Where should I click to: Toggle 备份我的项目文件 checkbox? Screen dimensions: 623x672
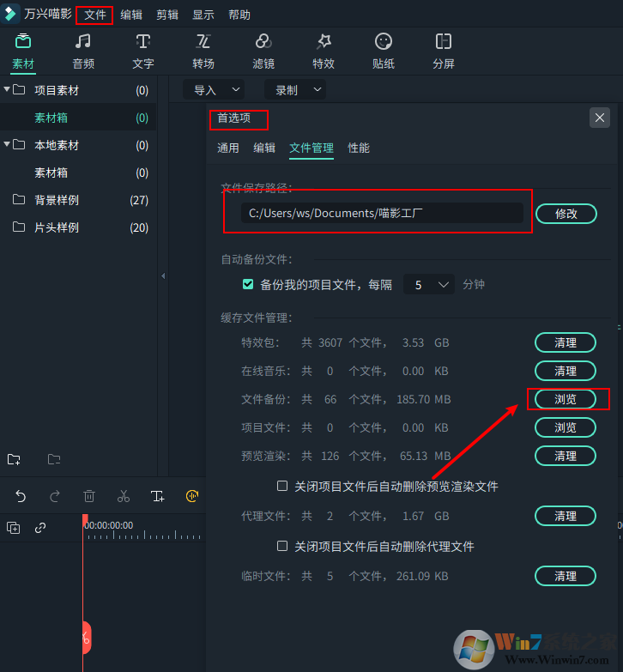point(248,284)
